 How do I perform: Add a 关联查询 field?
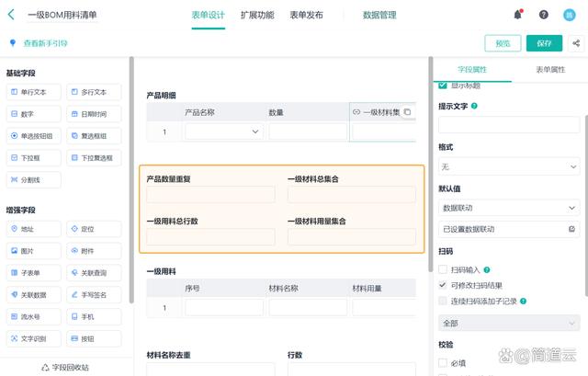tap(94, 273)
